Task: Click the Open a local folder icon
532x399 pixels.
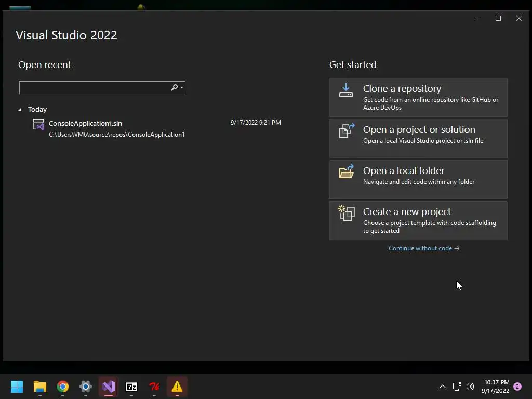Action: tap(347, 171)
